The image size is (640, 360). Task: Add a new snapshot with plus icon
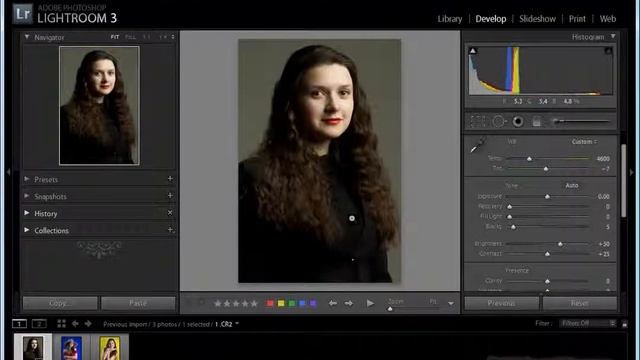[x=170, y=196]
